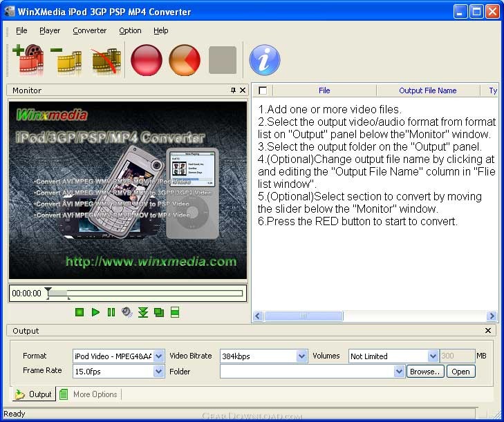This screenshot has width=504, height=422.
Task: Click the Monitor video preview
Action: [x=128, y=190]
